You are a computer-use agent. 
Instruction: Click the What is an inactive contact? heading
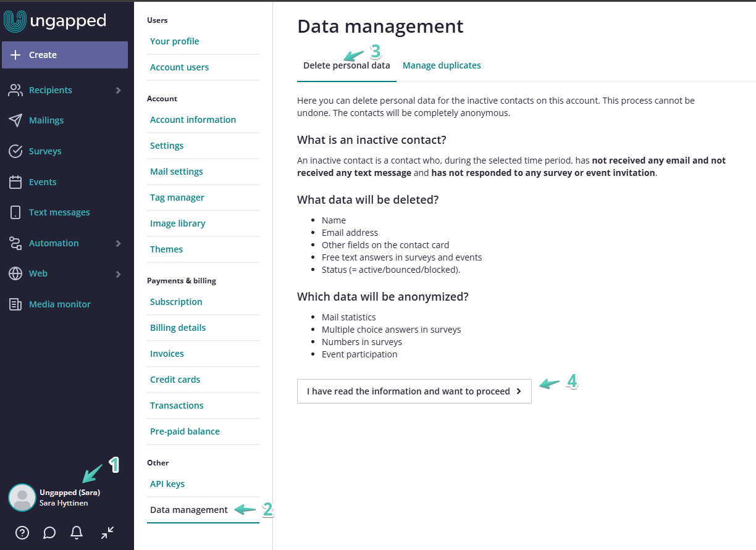372,140
